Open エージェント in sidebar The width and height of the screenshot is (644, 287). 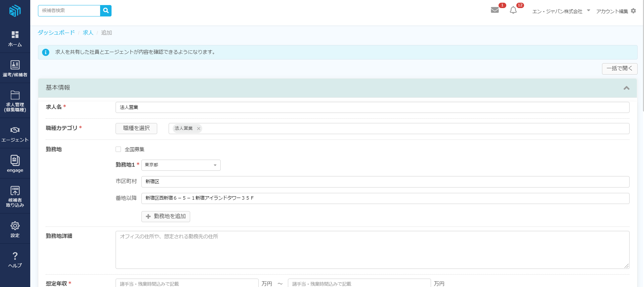click(15, 134)
